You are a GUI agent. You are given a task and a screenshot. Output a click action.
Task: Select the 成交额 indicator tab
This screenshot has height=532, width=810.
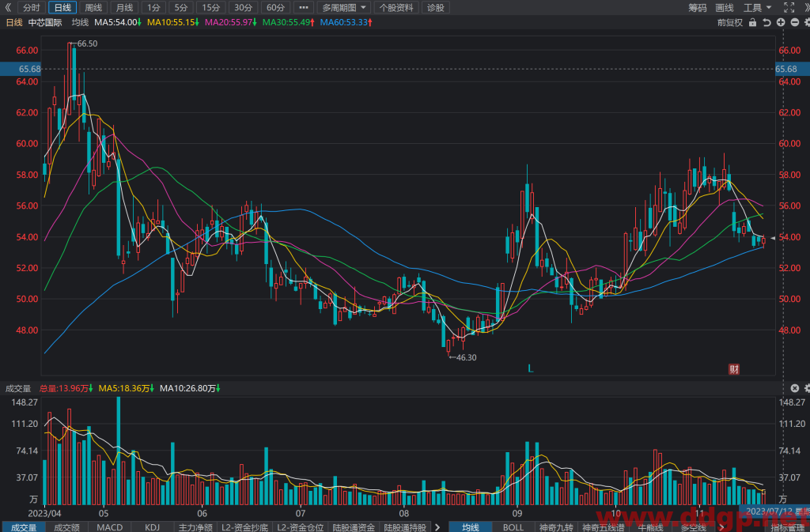tap(67, 526)
